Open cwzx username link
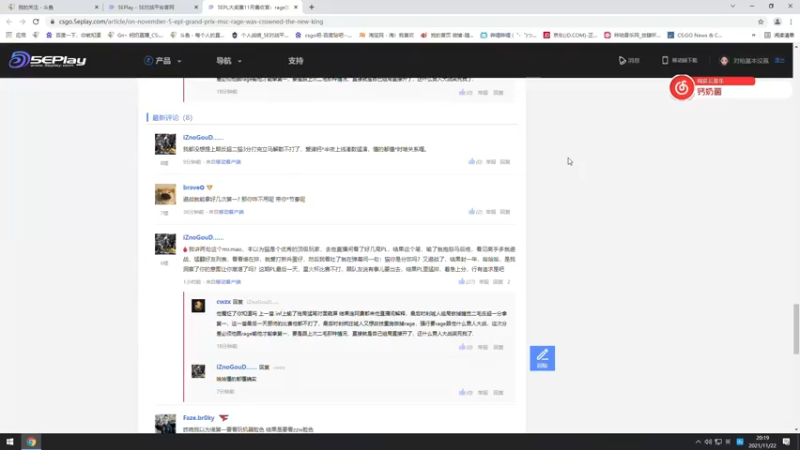Image resolution: width=800 pixels, height=450 pixels. 223,302
